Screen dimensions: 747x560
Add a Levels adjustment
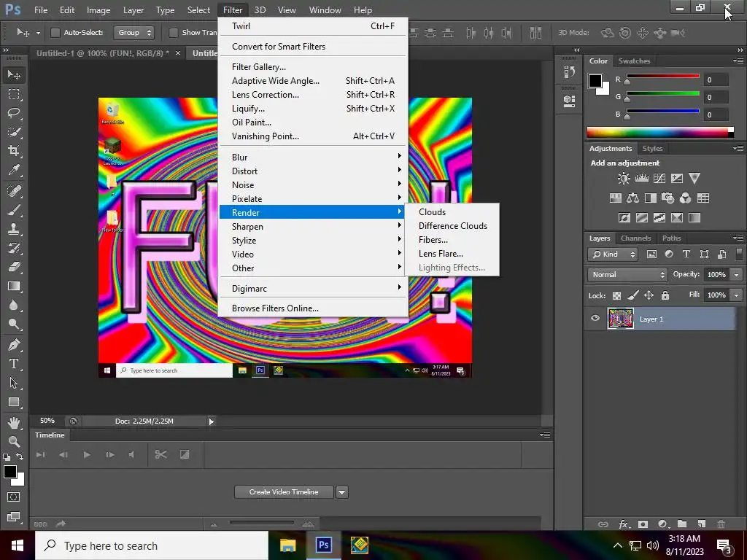pos(642,179)
